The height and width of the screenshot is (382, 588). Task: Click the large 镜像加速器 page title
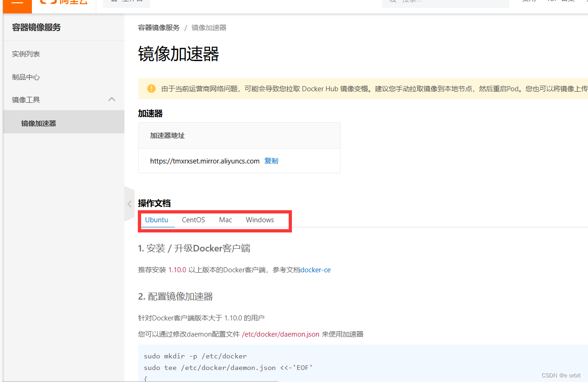pyautogui.click(x=179, y=54)
